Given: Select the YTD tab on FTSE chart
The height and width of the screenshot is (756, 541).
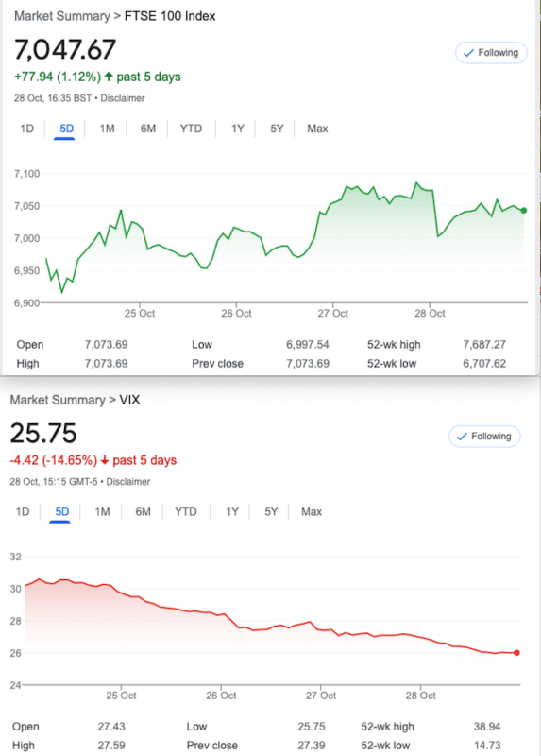Looking at the screenshot, I should click(191, 129).
